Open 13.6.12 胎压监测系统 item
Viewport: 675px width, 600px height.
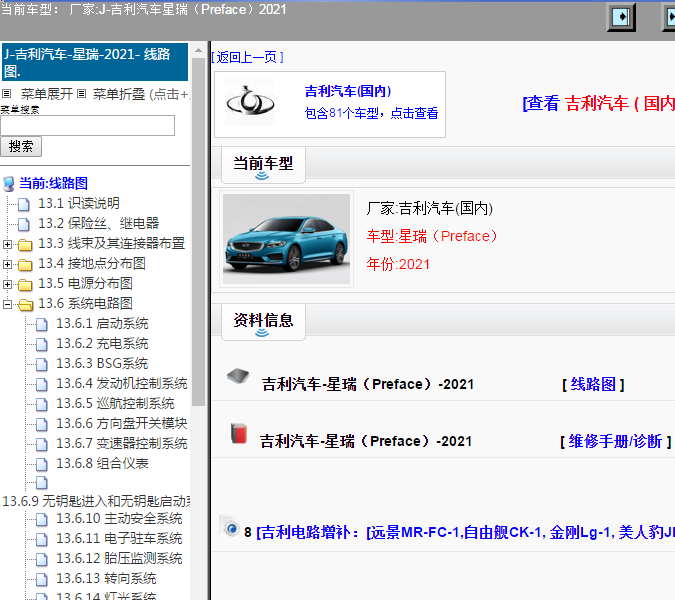pyautogui.click(x=119, y=559)
